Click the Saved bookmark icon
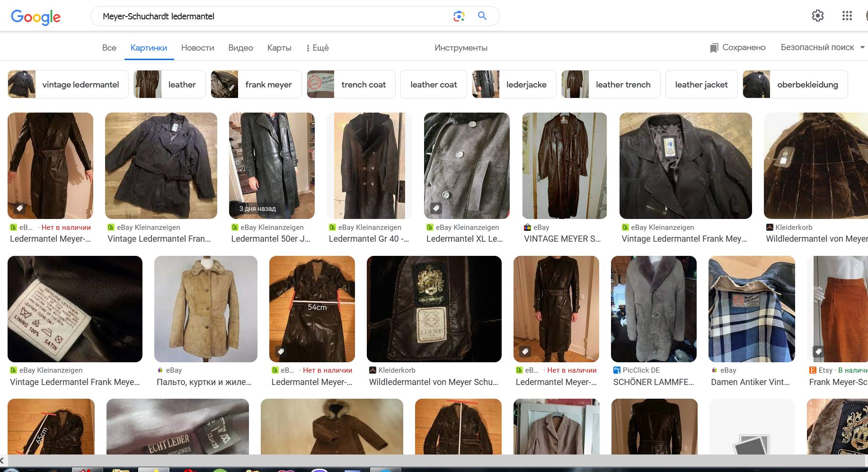Image resolution: width=868 pixels, height=472 pixels. point(714,48)
